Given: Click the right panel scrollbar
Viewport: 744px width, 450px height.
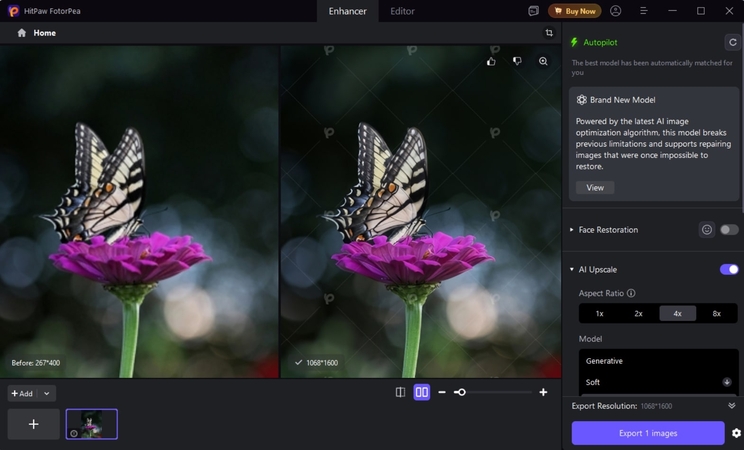Looking at the screenshot, I should pos(741,116).
